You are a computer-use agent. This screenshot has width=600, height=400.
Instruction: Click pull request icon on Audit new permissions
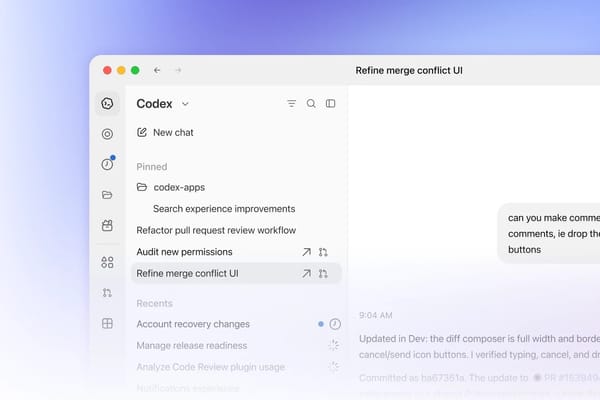pyautogui.click(x=323, y=252)
